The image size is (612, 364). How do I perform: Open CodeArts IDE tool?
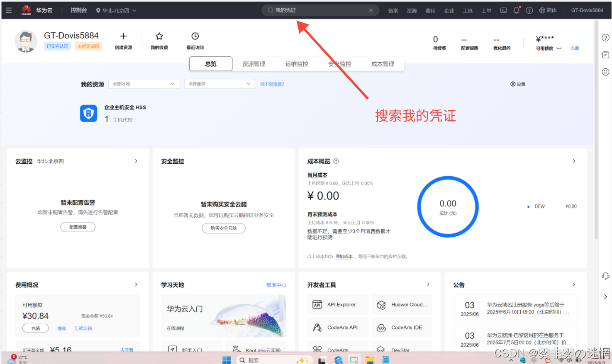(x=402, y=328)
